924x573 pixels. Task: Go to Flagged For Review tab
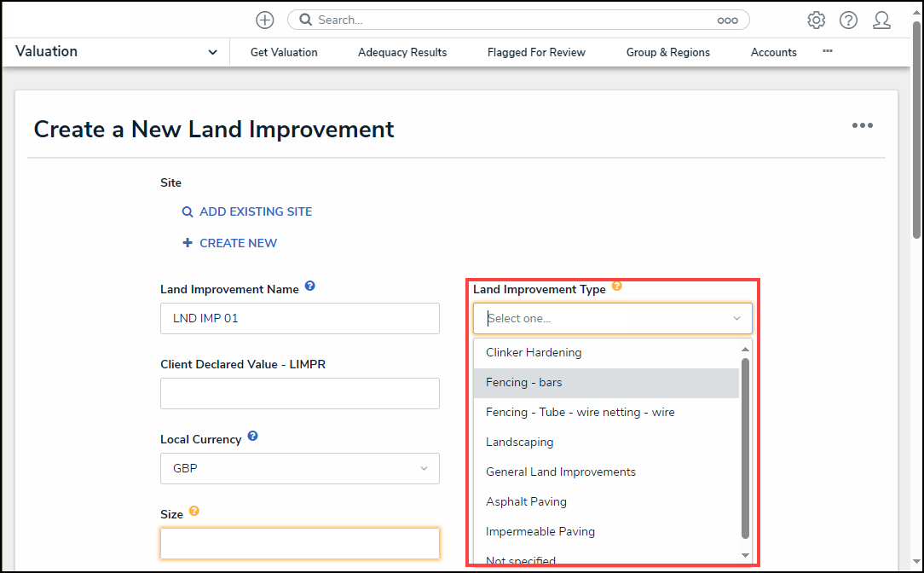(536, 53)
